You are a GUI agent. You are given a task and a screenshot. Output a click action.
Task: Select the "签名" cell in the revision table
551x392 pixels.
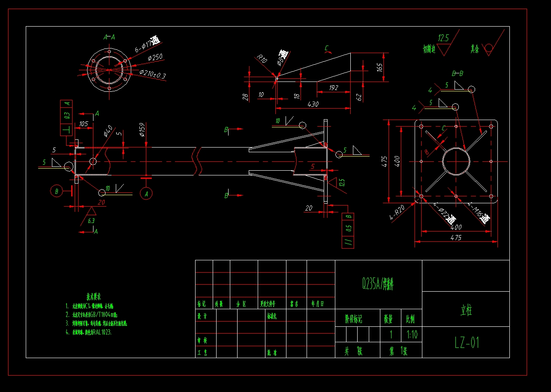294,304
